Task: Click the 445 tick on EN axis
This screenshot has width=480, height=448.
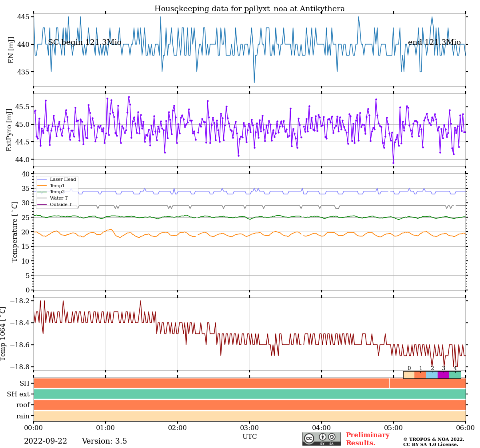Action: pyautogui.click(x=23, y=17)
